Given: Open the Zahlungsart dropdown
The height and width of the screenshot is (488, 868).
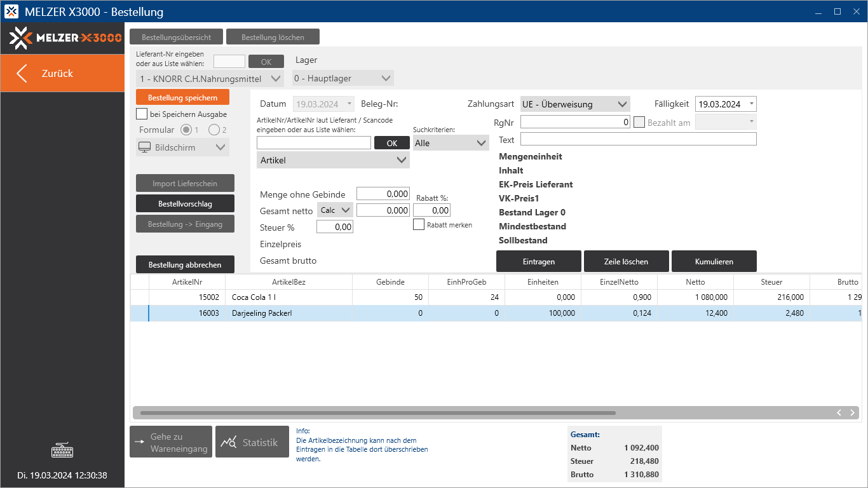Looking at the screenshot, I should pyautogui.click(x=574, y=104).
